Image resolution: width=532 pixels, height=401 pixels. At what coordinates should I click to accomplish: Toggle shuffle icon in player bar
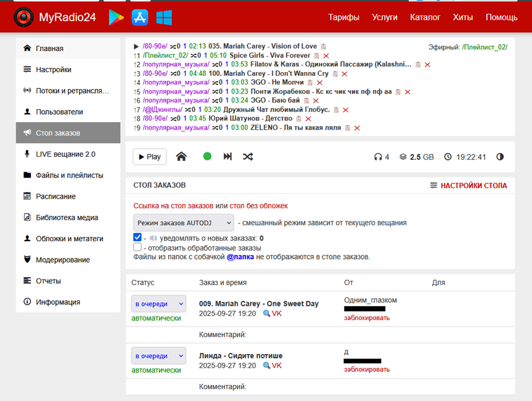[x=248, y=157]
